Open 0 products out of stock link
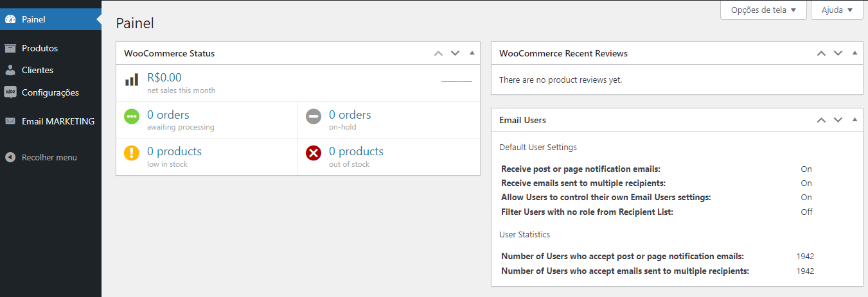Image resolution: width=868 pixels, height=297 pixels. (356, 151)
